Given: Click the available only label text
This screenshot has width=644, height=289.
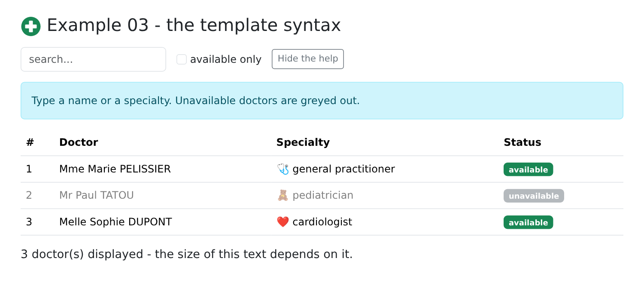Looking at the screenshot, I should [226, 59].
